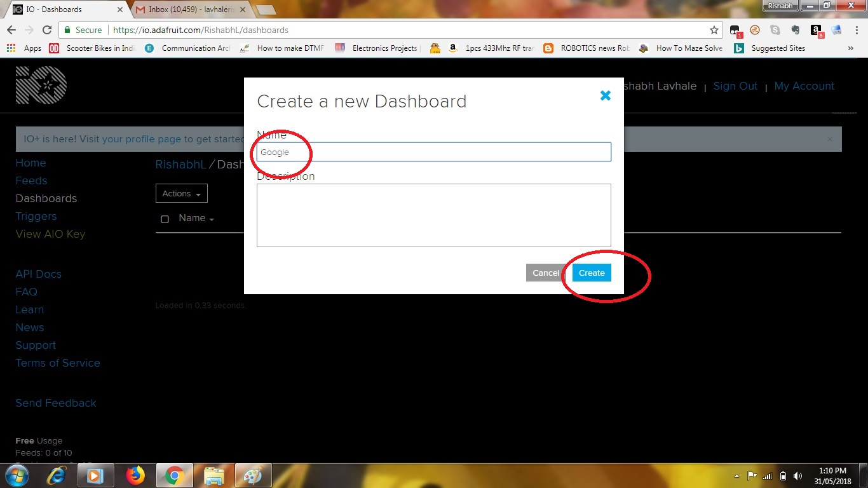The height and width of the screenshot is (488, 868).
Task: Reload the current page
Action: 46,30
